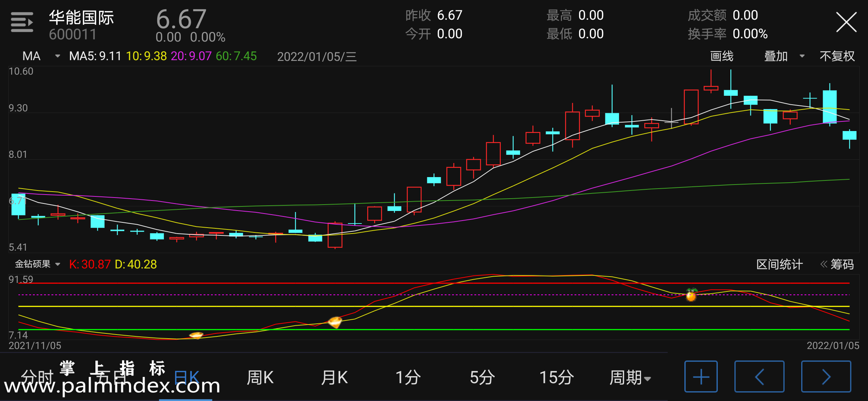The image size is (868, 401).
Task: Click the current price 6.67
Action: coord(181,19)
